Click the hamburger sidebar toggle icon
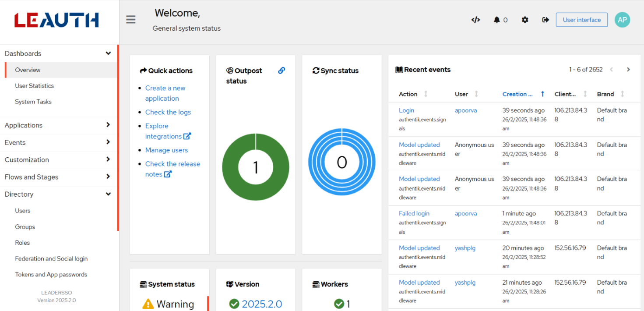 click(x=131, y=20)
